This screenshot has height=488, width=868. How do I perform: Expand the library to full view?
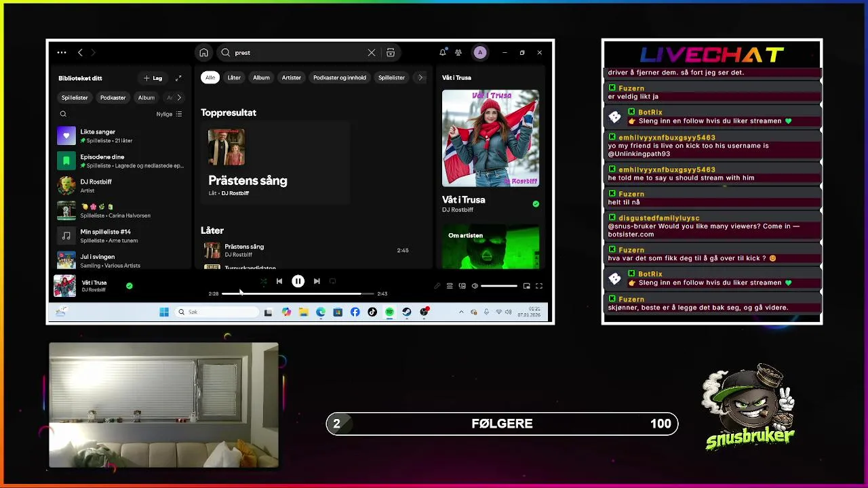(178, 78)
